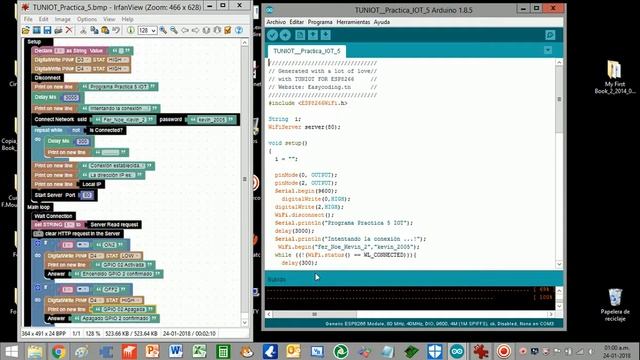Click down arrow of IrfanView scrollbar

point(245,323)
